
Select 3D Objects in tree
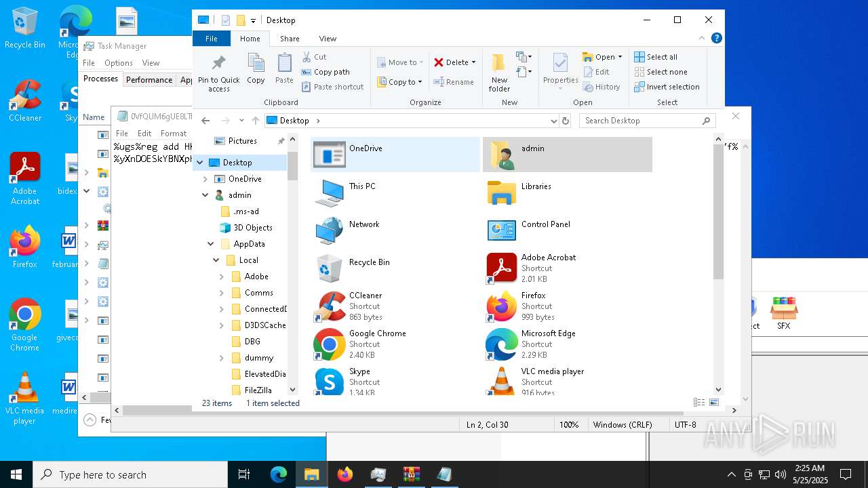pos(245,228)
